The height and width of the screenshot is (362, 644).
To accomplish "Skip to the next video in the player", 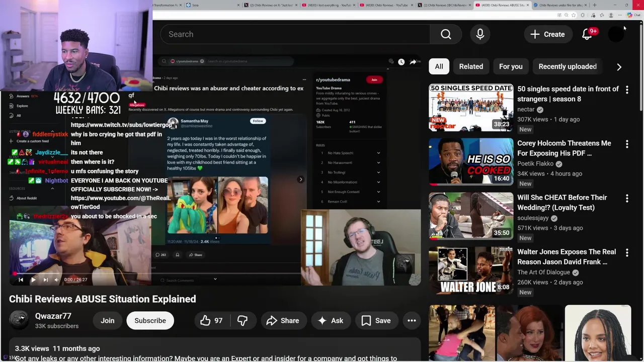I will point(45,280).
